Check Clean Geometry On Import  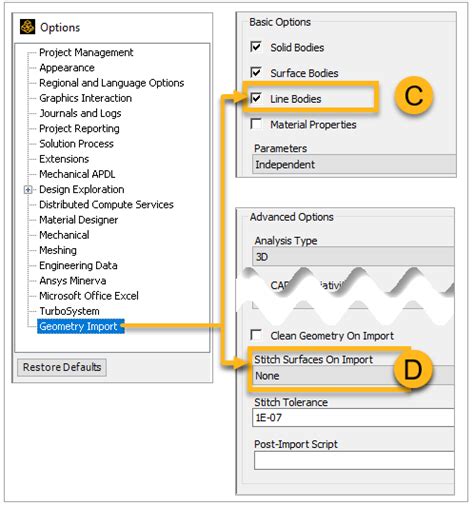click(256, 335)
